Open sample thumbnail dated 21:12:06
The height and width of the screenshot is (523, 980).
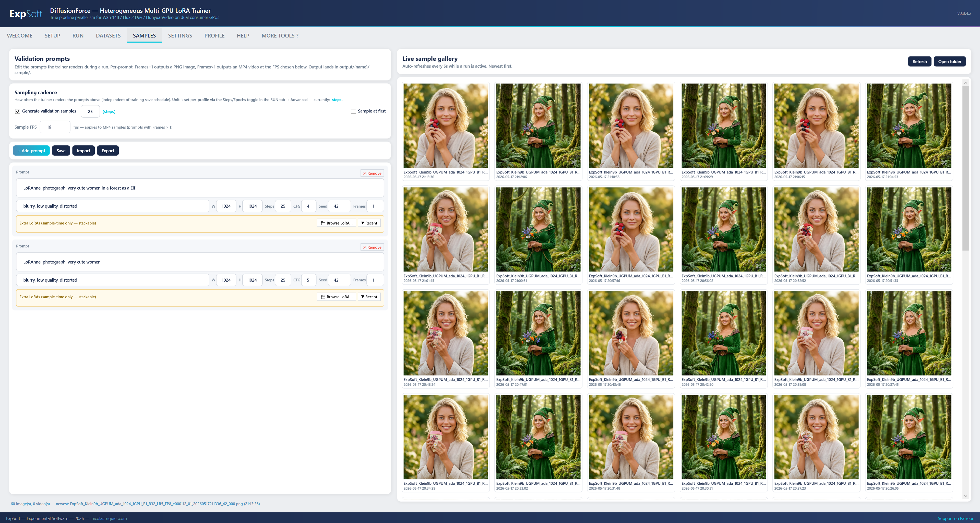tap(538, 126)
